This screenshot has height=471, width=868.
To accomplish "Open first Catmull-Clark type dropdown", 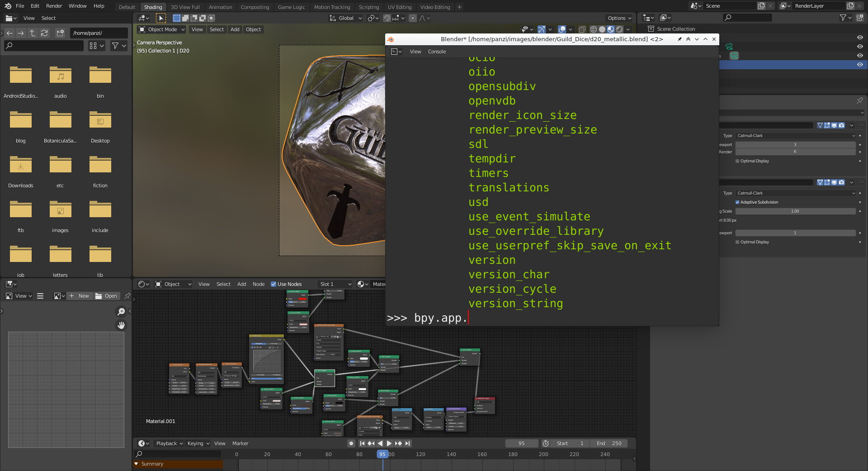I will point(796,136).
